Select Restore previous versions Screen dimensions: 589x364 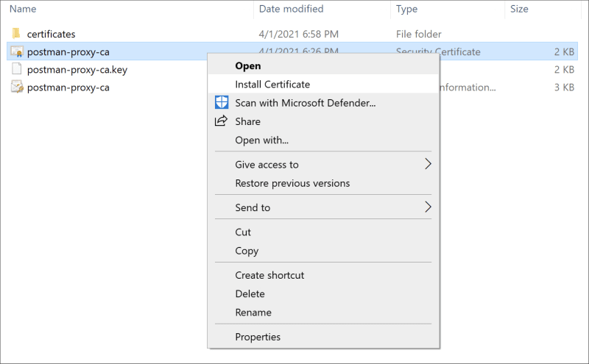tap(292, 183)
